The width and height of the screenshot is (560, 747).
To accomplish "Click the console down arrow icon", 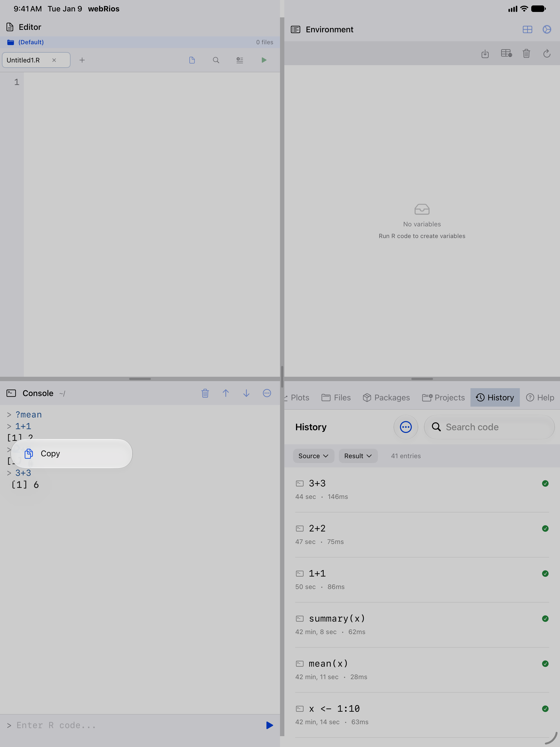I will click(x=246, y=393).
